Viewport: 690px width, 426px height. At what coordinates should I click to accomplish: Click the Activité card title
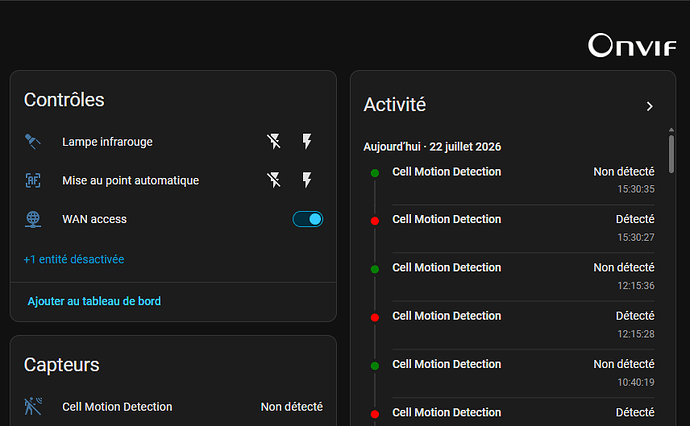point(395,105)
